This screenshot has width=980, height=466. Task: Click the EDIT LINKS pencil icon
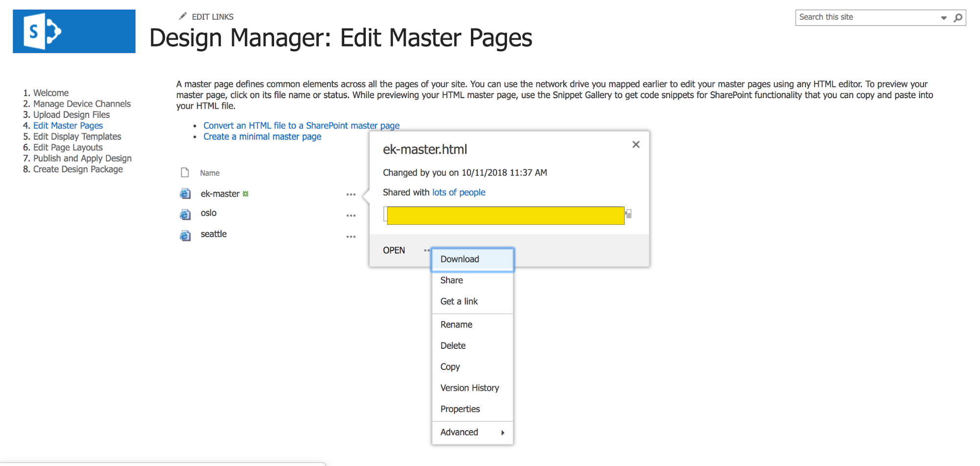click(x=183, y=16)
